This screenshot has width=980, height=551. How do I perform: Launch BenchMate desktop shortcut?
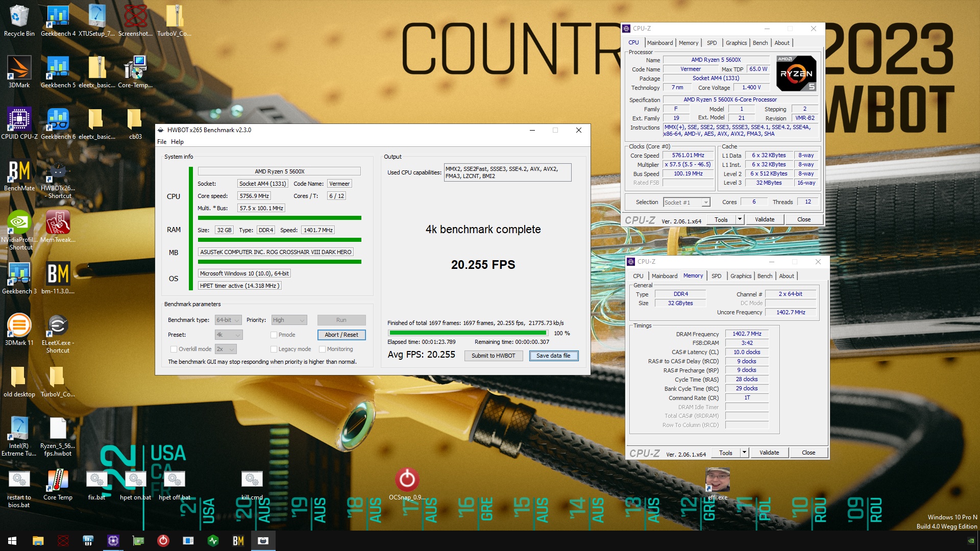point(19,175)
